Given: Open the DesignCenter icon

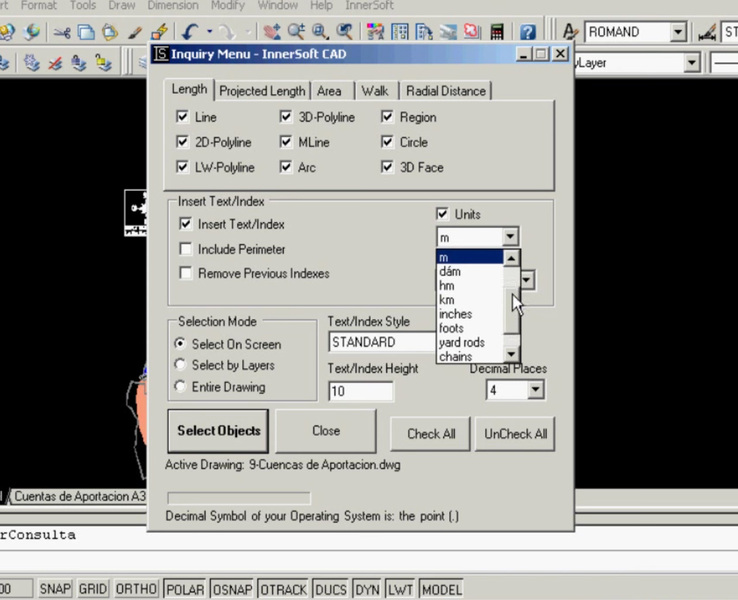Looking at the screenshot, I should coord(400,32).
